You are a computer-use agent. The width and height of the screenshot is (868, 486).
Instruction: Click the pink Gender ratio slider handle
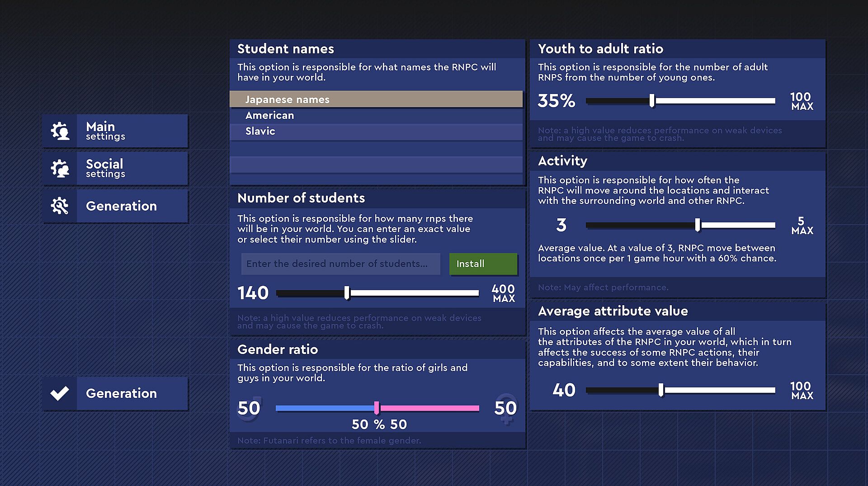(377, 408)
